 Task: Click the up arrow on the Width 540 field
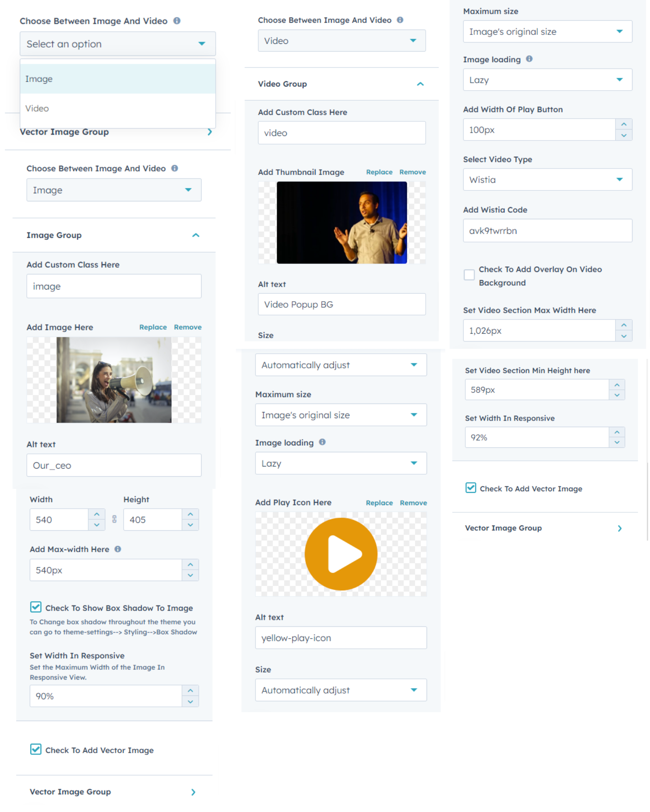point(97,514)
